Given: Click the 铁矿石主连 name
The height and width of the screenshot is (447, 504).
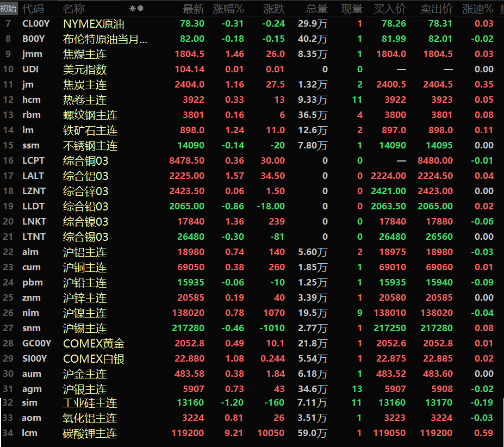Looking at the screenshot, I should [90, 131].
